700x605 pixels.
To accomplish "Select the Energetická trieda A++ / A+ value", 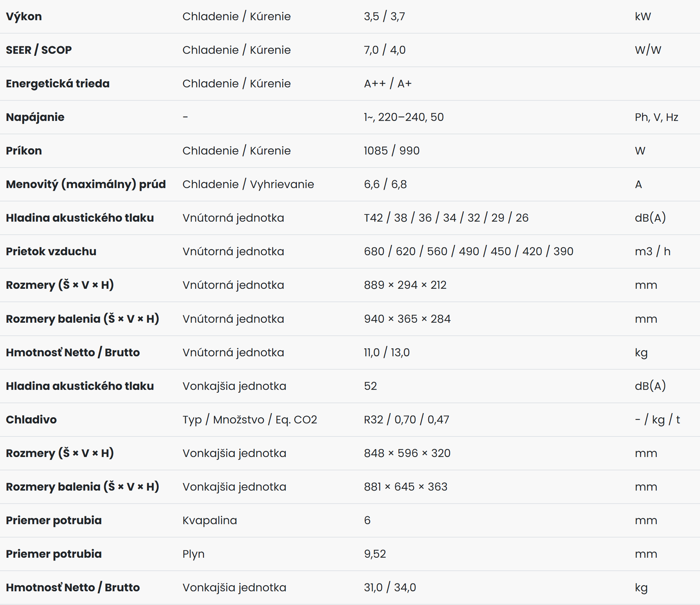I will point(388,84).
